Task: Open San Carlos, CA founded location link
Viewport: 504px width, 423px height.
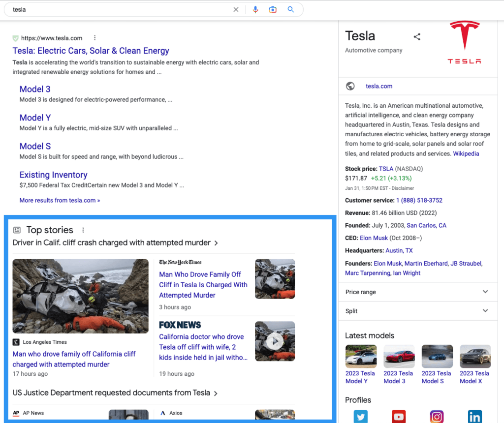Action: pos(426,225)
